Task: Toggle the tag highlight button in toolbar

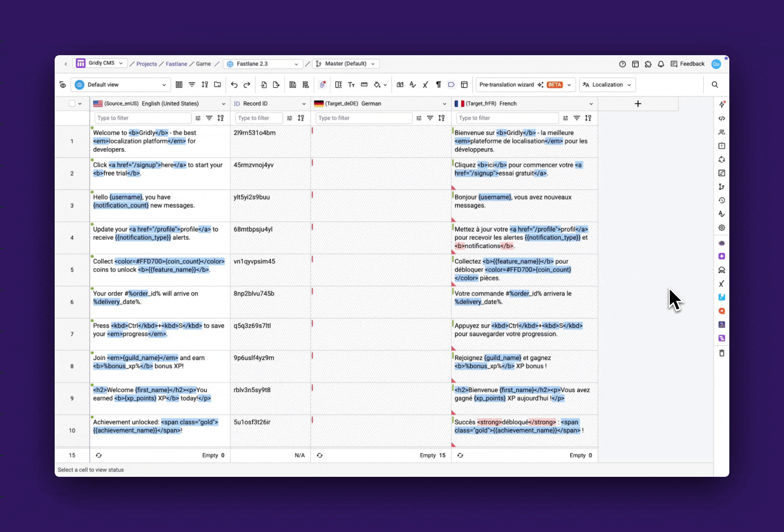Action: click(x=451, y=85)
